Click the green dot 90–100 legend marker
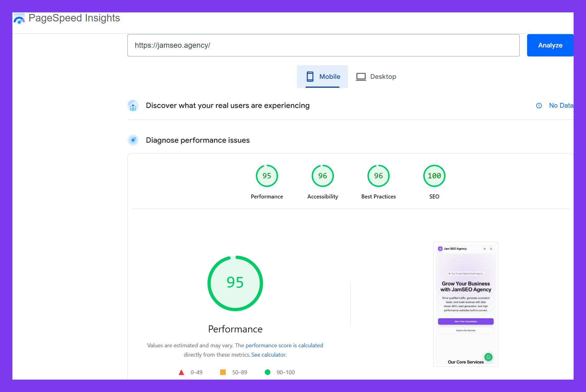Viewport: 586px width, 392px height. tap(267, 372)
